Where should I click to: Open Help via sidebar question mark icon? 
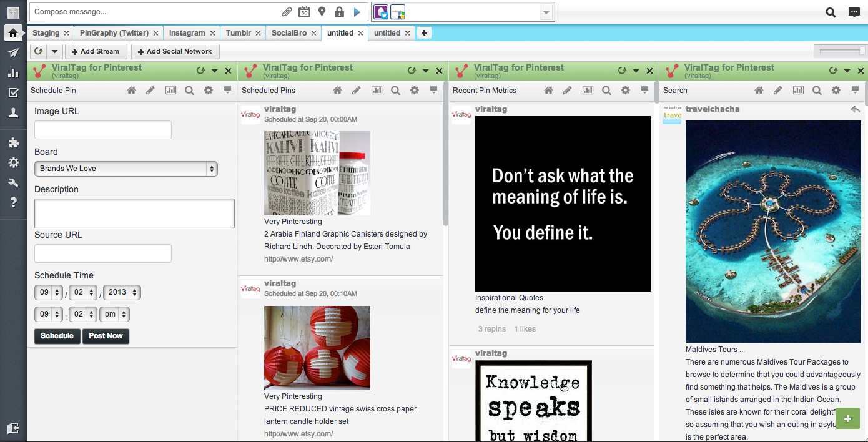tap(13, 202)
